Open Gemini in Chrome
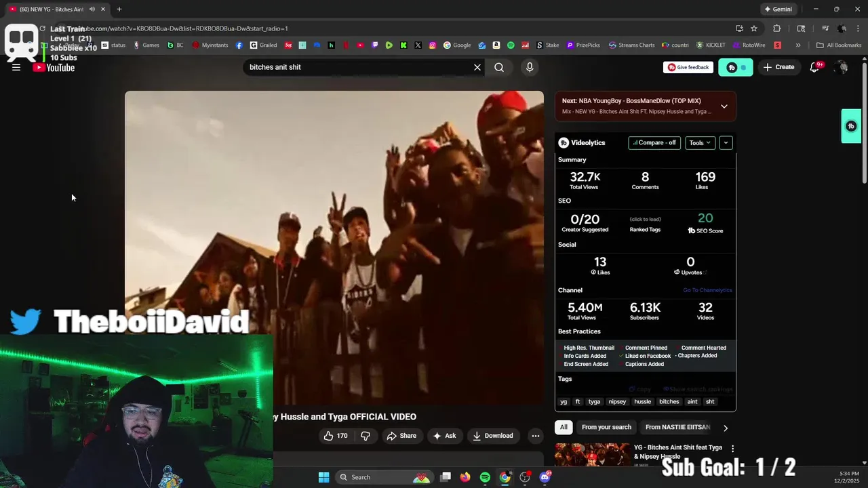Image resolution: width=868 pixels, height=488 pixels. [778, 9]
